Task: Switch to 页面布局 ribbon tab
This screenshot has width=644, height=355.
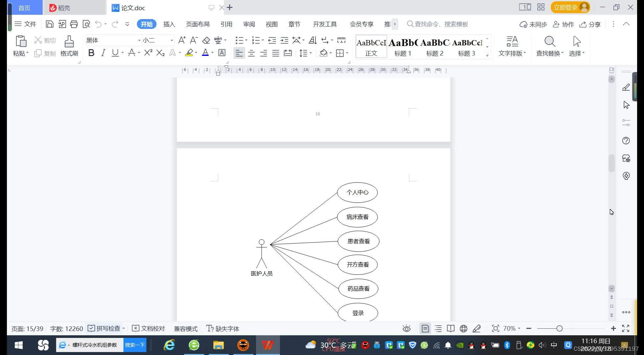Action: pos(198,24)
